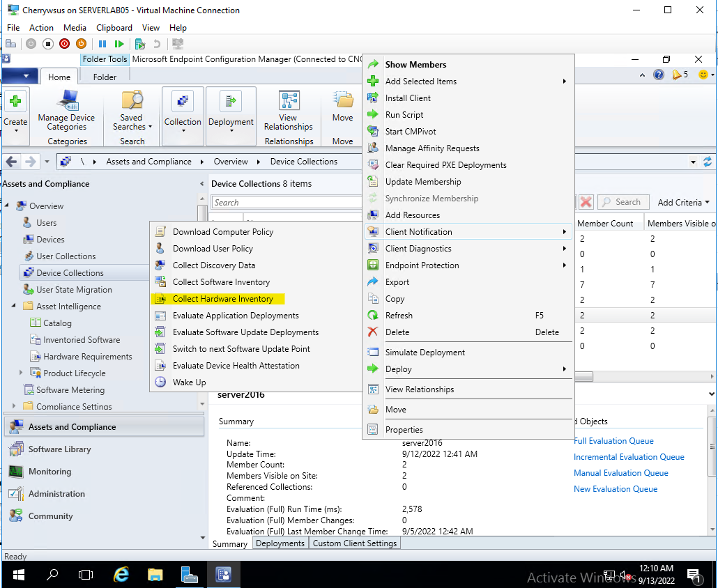Open Internet Explorer from taskbar

point(121,574)
